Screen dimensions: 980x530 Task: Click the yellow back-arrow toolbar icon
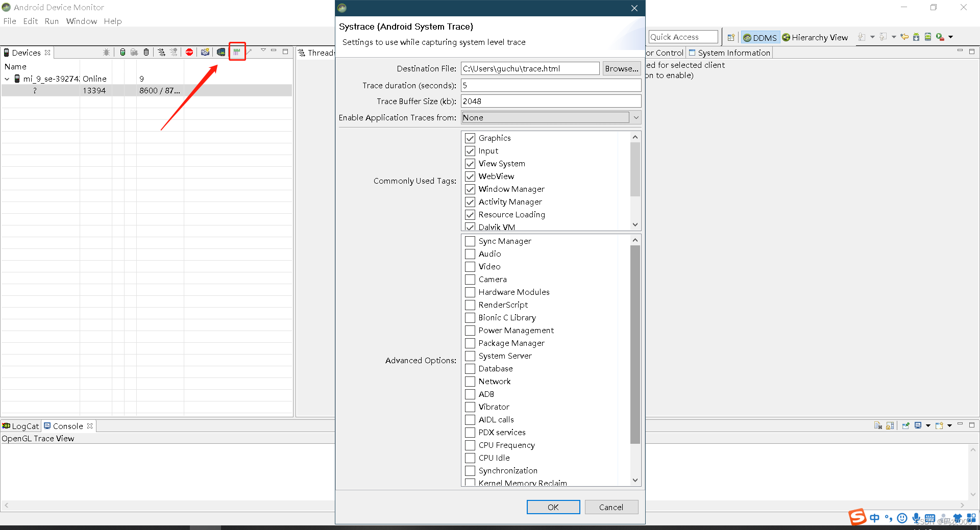click(x=904, y=37)
